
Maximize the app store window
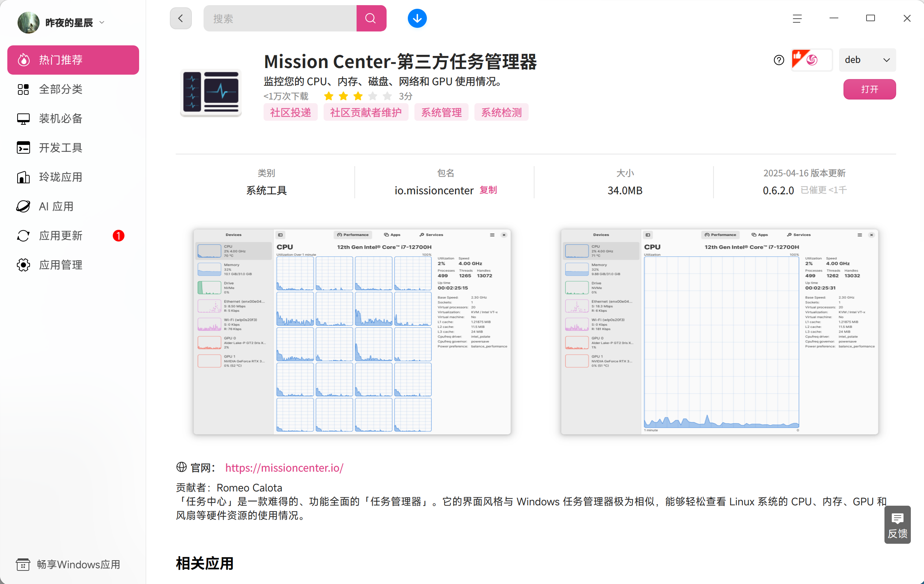click(x=870, y=18)
